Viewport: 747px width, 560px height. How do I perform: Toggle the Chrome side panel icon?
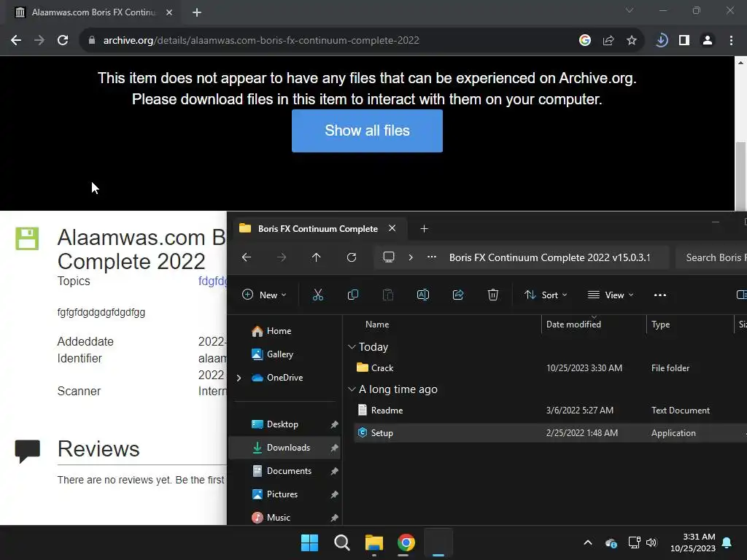pyautogui.click(x=684, y=41)
